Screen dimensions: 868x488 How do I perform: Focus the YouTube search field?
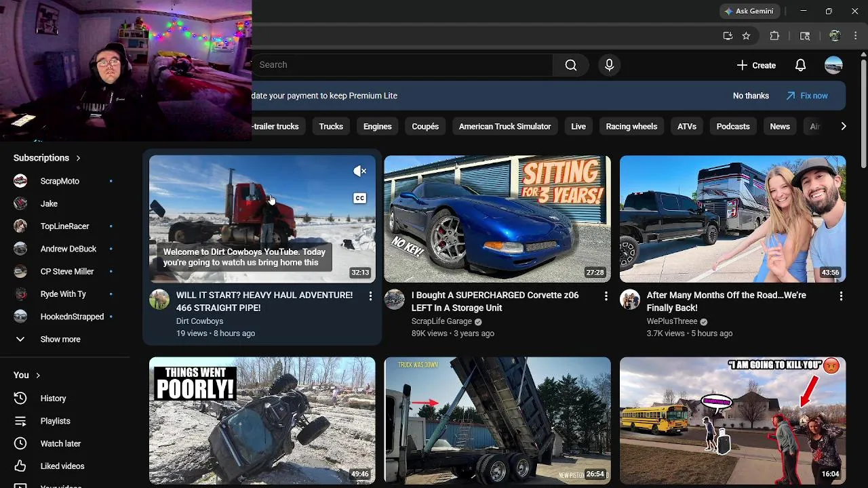click(x=402, y=65)
